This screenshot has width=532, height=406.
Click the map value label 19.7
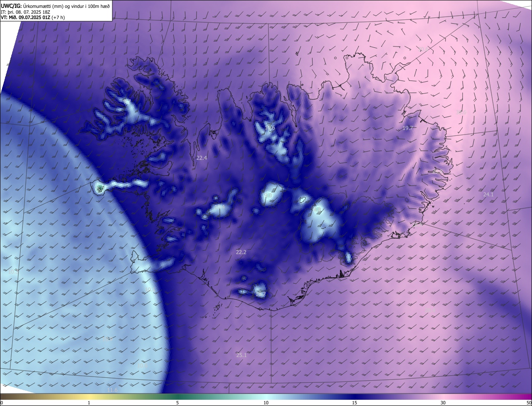[x=407, y=128]
